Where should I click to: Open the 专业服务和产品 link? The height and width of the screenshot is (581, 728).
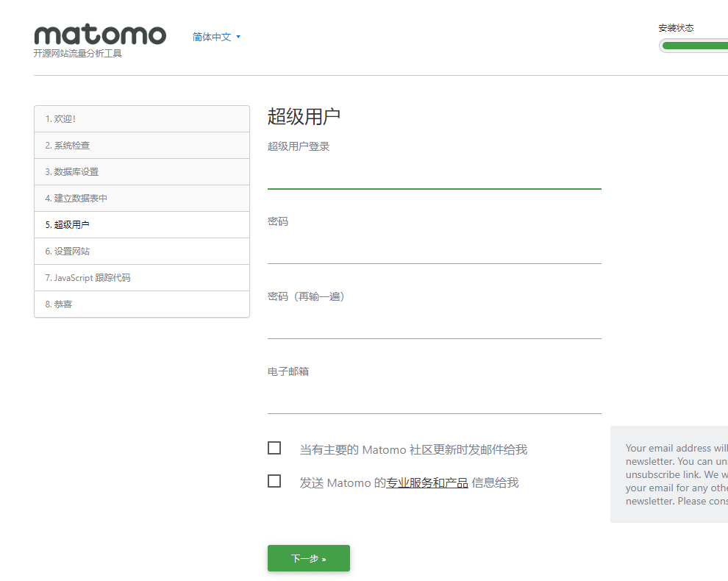click(427, 483)
